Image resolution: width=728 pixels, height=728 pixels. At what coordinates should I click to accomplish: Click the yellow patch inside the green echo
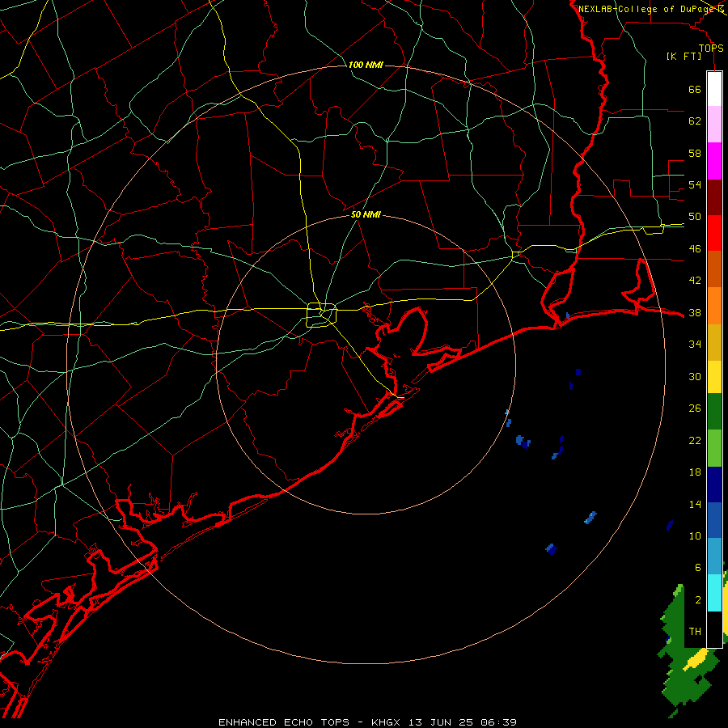tap(696, 660)
